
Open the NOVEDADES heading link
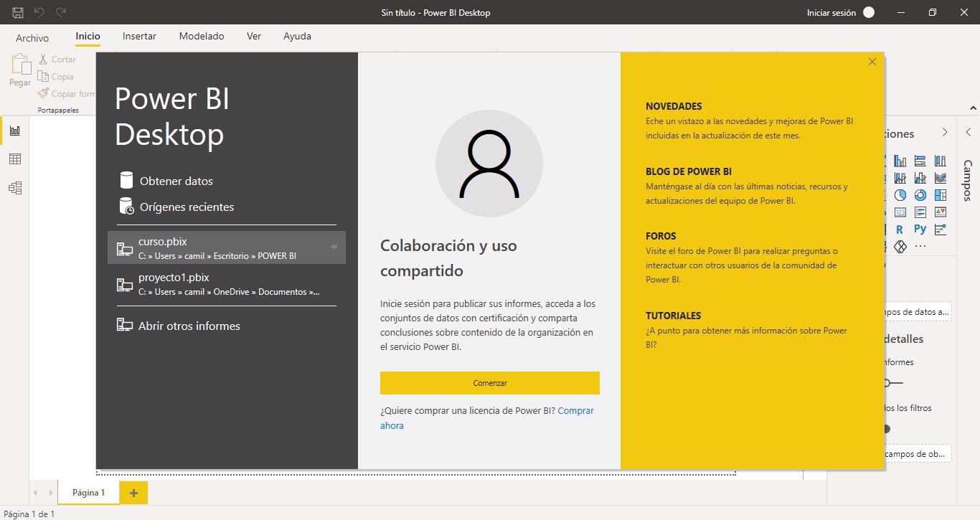pyautogui.click(x=674, y=106)
